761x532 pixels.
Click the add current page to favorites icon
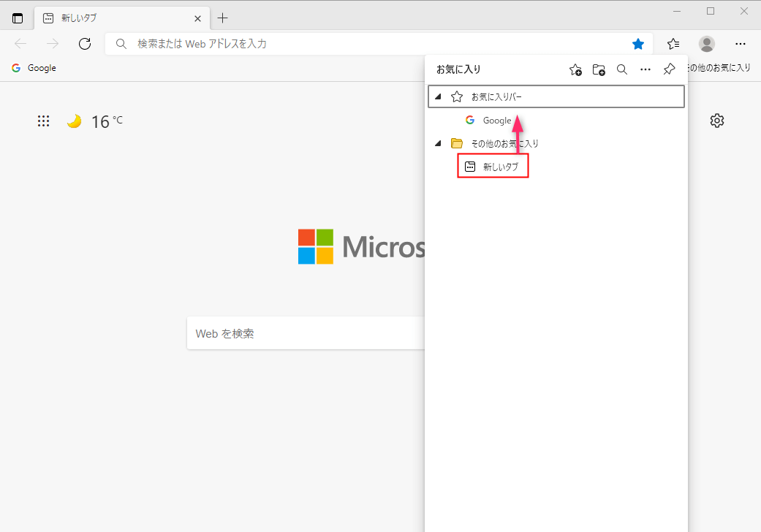[575, 69]
